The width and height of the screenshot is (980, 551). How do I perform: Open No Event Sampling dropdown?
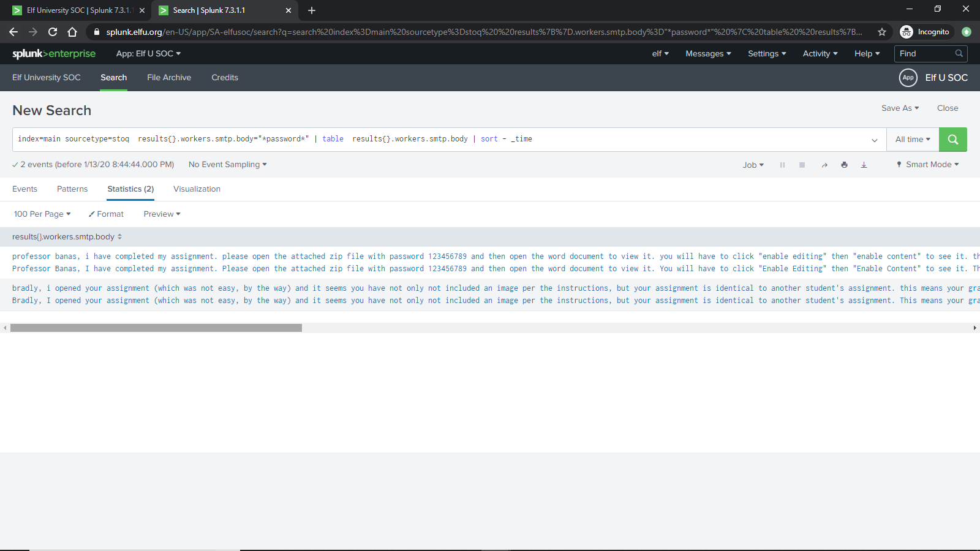click(227, 165)
